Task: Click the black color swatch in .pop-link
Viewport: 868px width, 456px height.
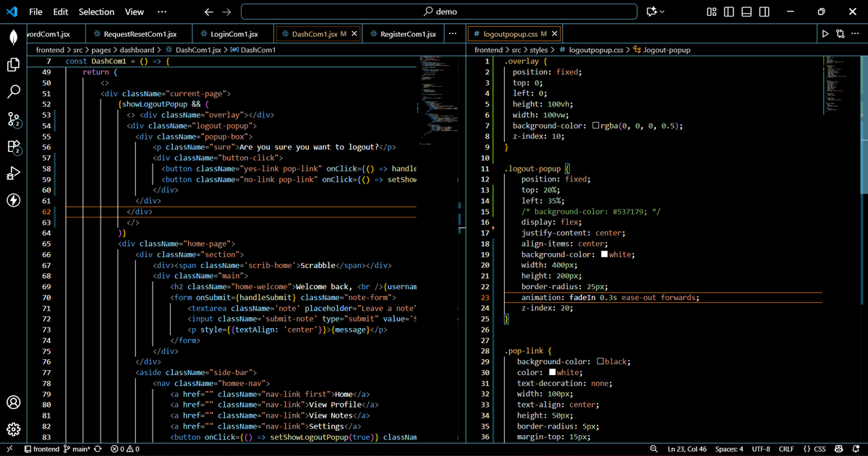Action: coord(601,361)
